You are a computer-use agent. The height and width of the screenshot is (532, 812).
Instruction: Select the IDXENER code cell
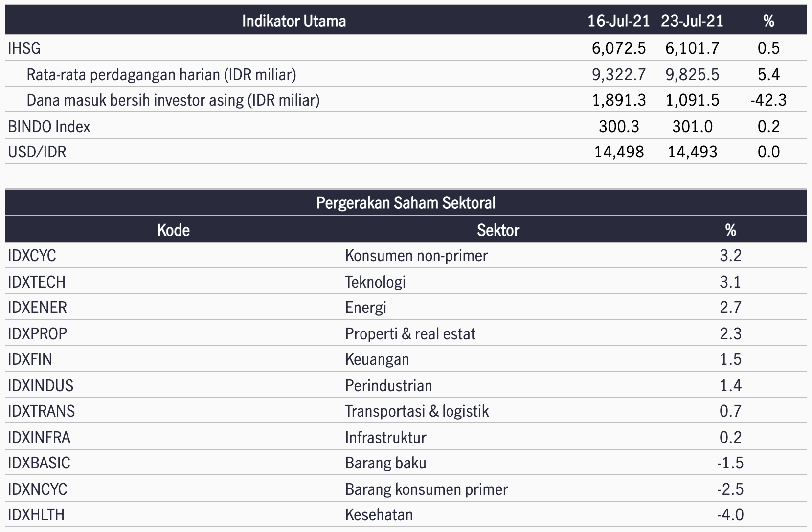click(38, 308)
